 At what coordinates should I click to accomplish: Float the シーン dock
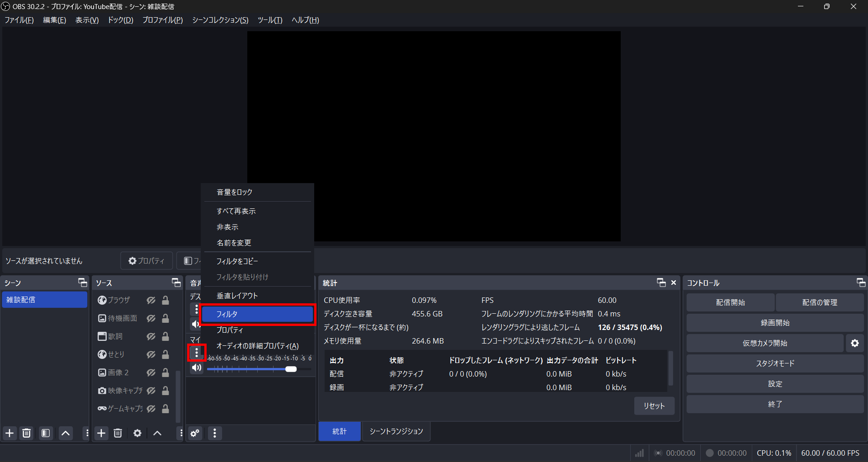coord(83,283)
